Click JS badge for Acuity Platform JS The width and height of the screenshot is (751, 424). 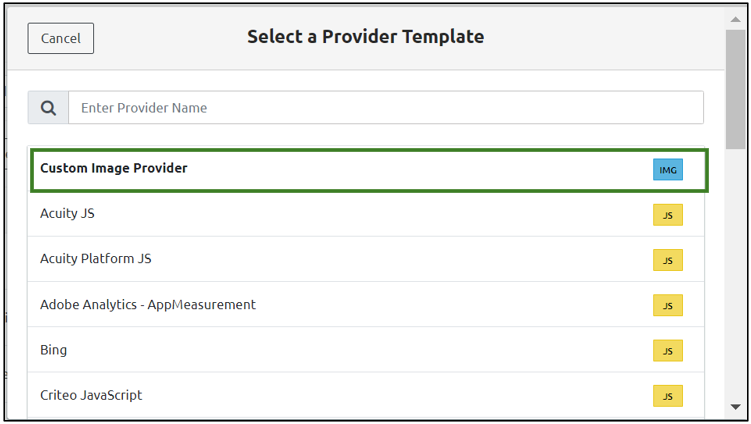tap(667, 260)
